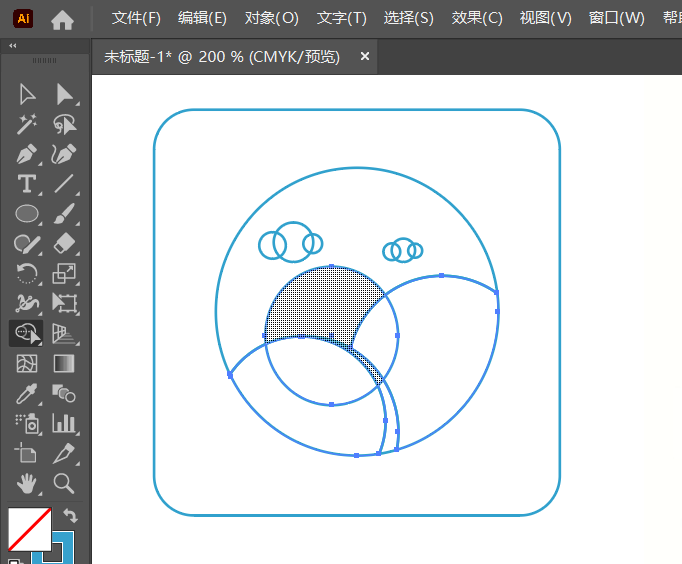
Task: Select the Selection tool (black arrow outline)
Action: (x=27, y=94)
